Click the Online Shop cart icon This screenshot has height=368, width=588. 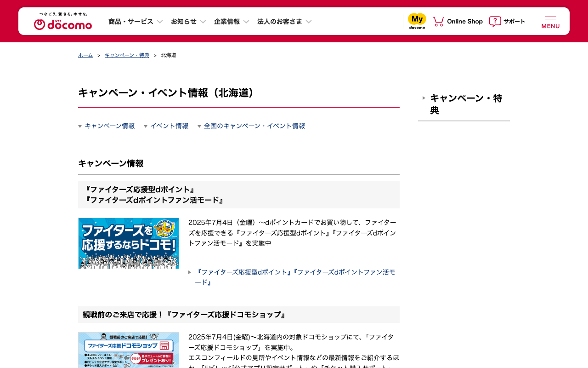click(x=438, y=21)
